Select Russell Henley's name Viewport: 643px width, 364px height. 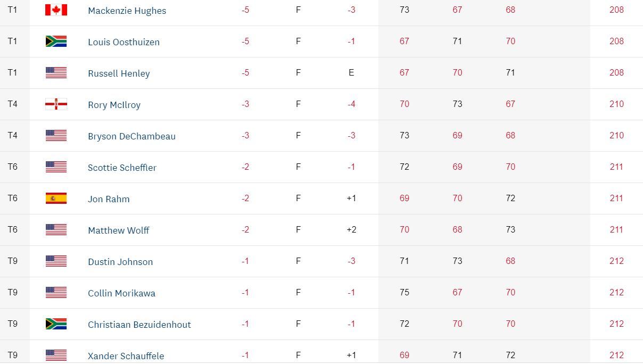(119, 73)
